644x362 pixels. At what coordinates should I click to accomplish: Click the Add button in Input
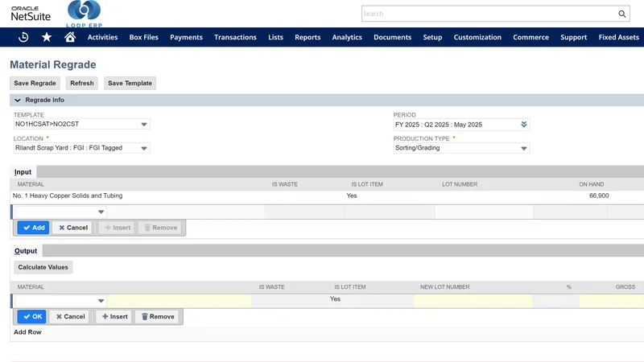tap(33, 228)
